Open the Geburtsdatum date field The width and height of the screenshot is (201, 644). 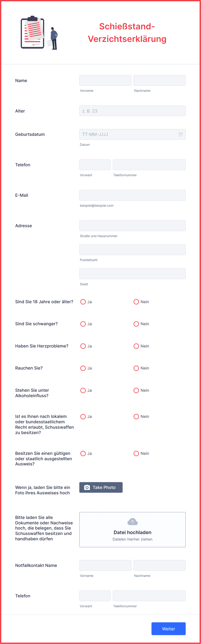(x=128, y=134)
